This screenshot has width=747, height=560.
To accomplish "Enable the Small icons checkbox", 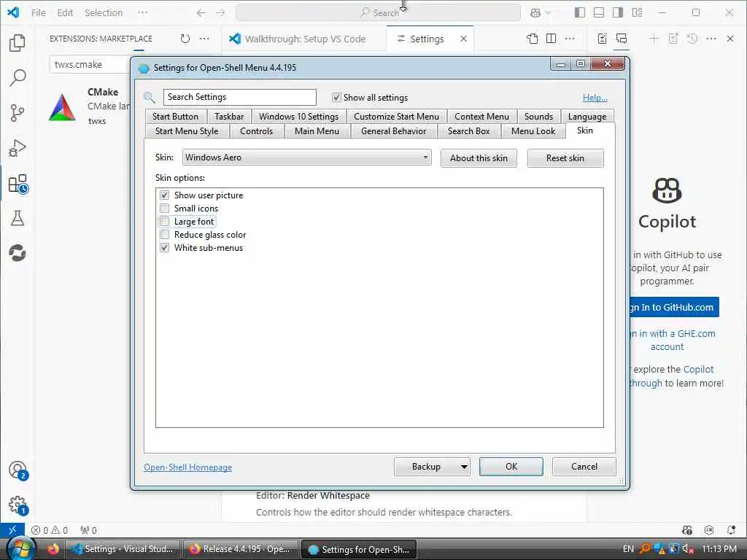I will coord(164,208).
